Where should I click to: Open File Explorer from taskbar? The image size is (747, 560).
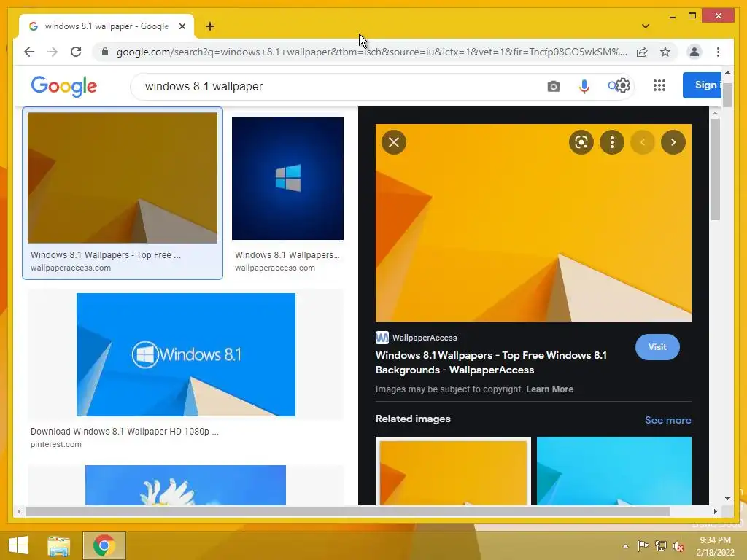[x=58, y=545]
